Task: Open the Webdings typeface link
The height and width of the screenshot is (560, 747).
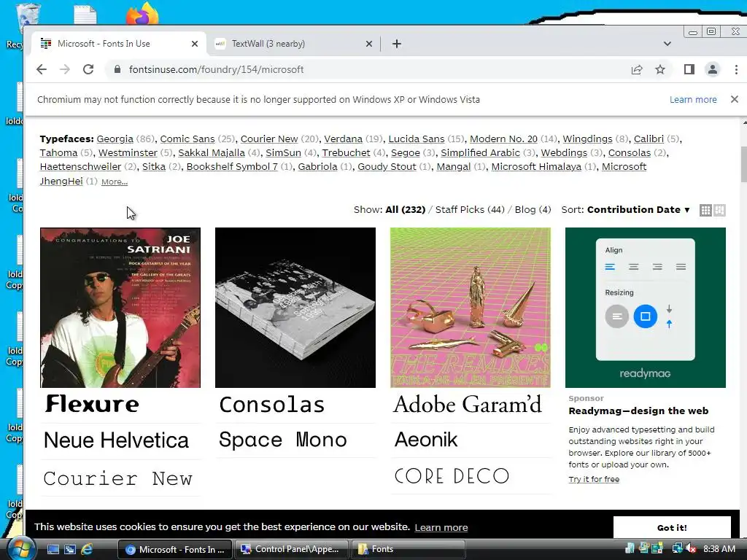Action: [x=564, y=153]
